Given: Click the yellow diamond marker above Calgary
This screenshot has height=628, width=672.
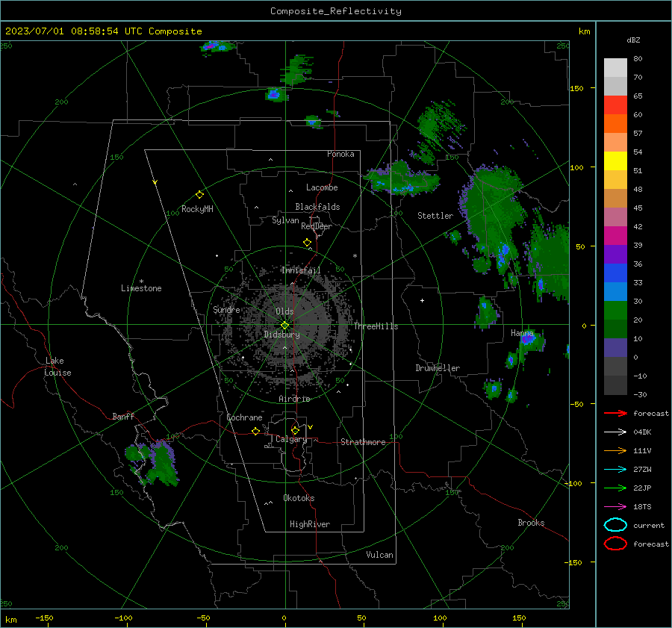Looking at the screenshot, I should (295, 430).
